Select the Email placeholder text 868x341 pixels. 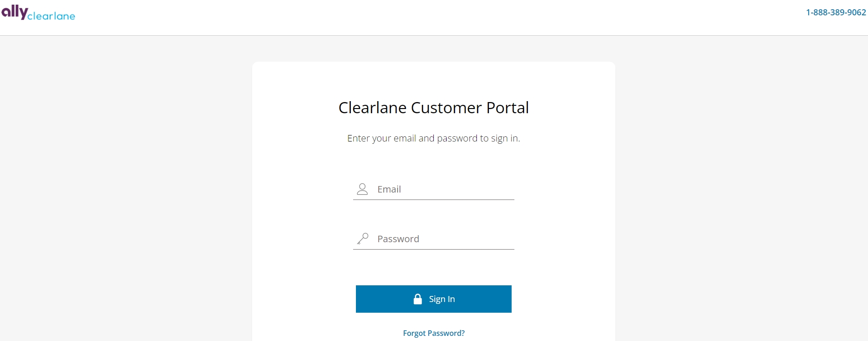pos(389,189)
